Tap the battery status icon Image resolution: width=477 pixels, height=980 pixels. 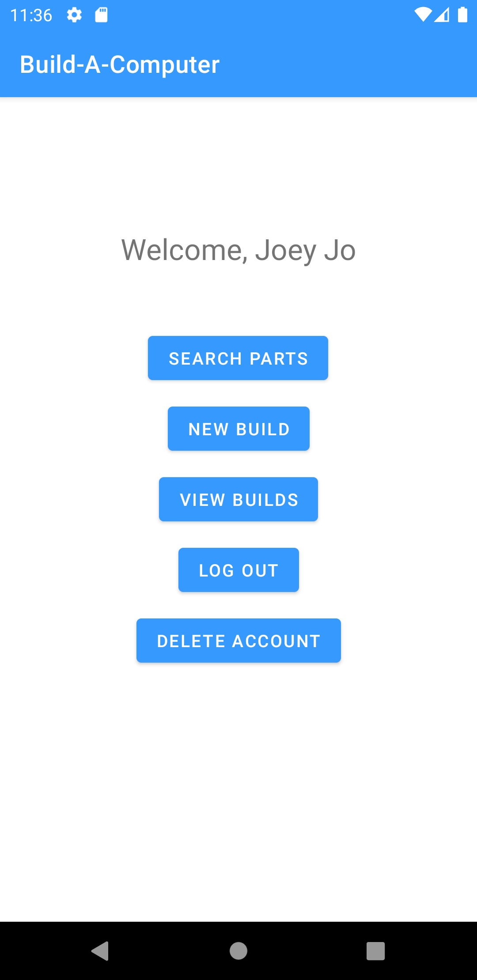463,15
